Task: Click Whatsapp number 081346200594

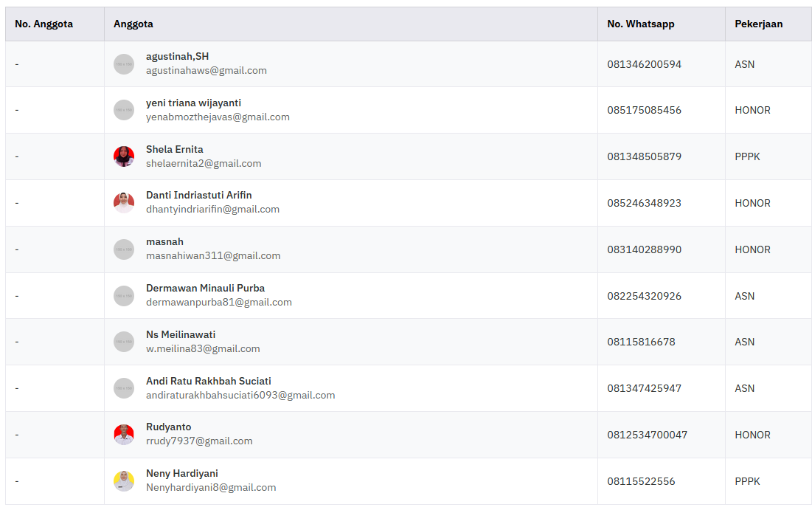Action: (x=644, y=64)
